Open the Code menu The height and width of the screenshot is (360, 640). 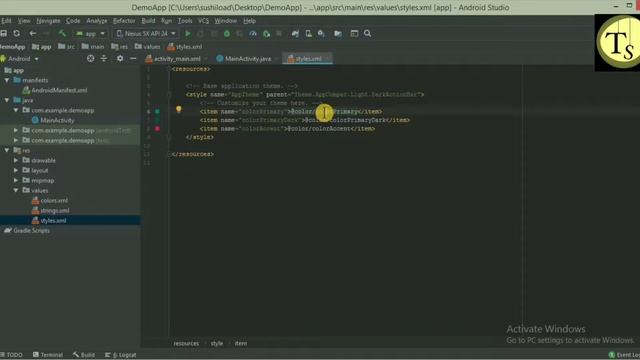pyautogui.click(x=73, y=21)
